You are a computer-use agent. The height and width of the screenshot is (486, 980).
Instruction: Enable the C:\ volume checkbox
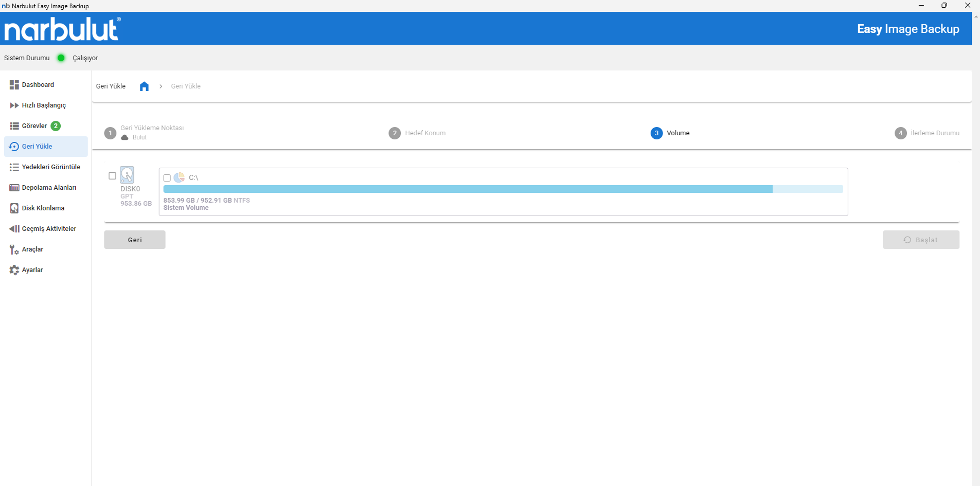point(167,178)
